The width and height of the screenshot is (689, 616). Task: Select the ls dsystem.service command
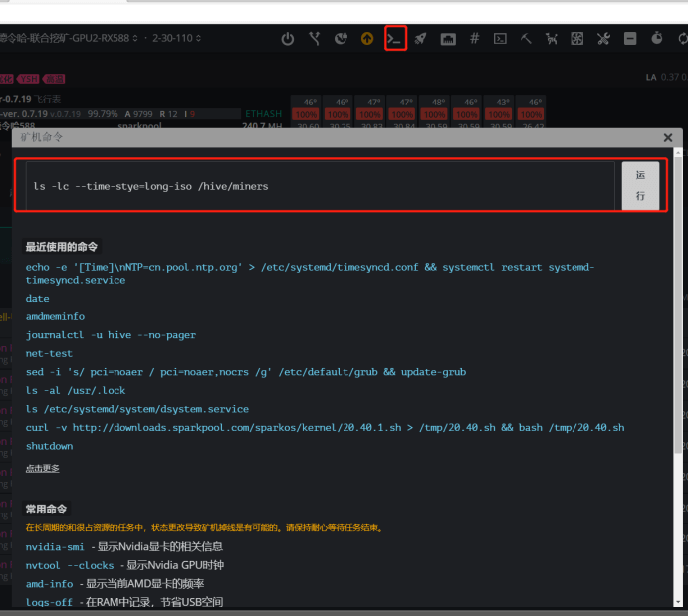[x=137, y=409]
